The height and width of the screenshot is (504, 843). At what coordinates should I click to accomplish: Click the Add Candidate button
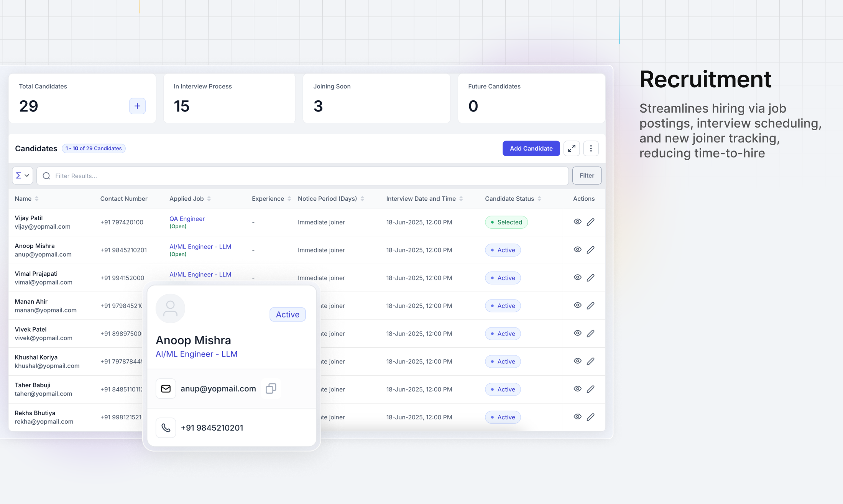[531, 148]
